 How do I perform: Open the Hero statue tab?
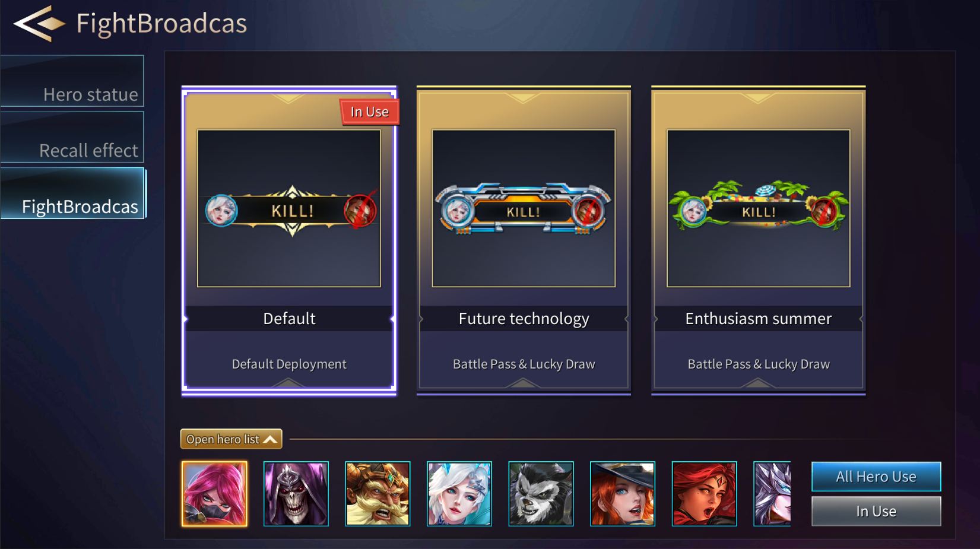coord(72,81)
